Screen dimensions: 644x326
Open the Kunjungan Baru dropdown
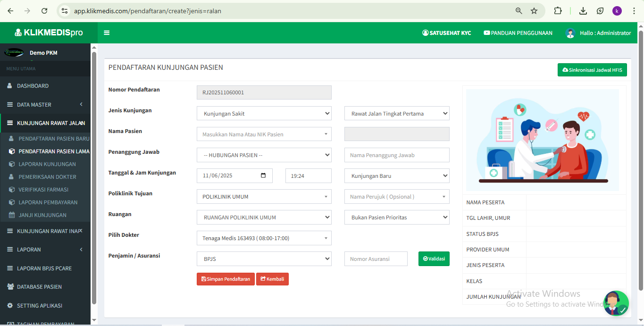[397, 176]
